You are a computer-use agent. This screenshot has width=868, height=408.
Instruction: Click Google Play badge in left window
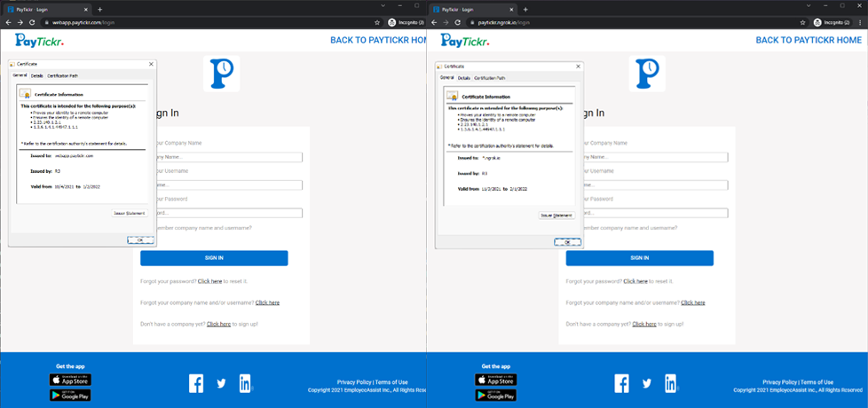click(70, 395)
